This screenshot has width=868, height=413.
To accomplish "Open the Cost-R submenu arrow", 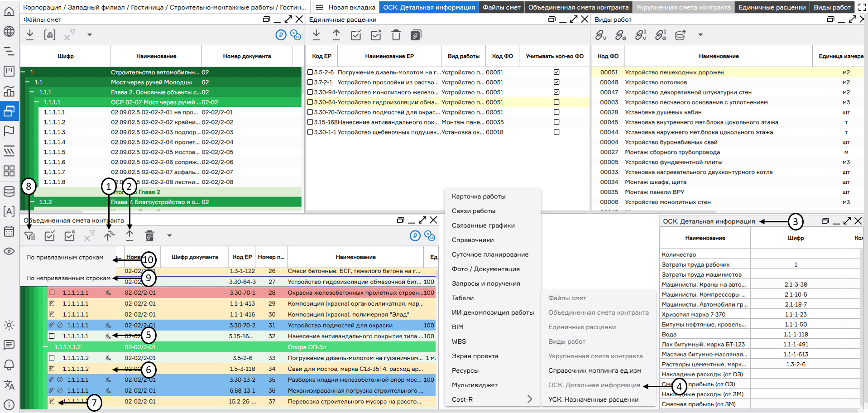I will point(530,399).
